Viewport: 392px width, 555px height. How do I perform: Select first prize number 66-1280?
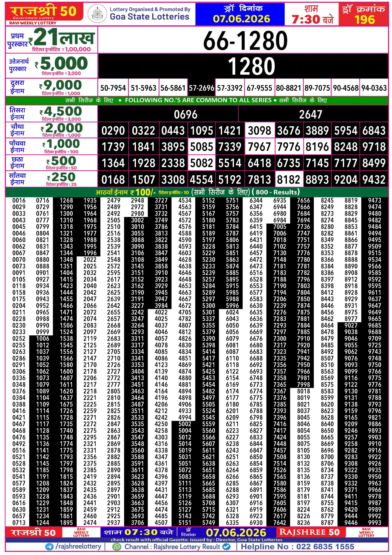(x=245, y=41)
